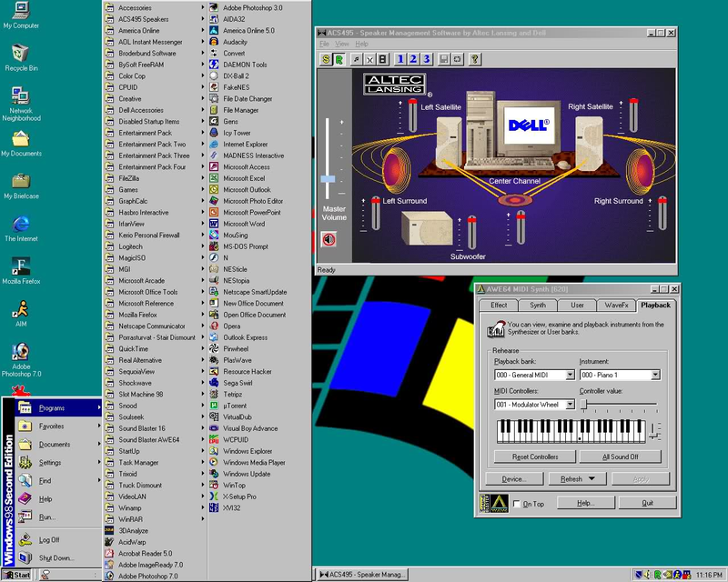Switch to the Effect tab
Viewport: 728px width, 582px height.
(499, 305)
